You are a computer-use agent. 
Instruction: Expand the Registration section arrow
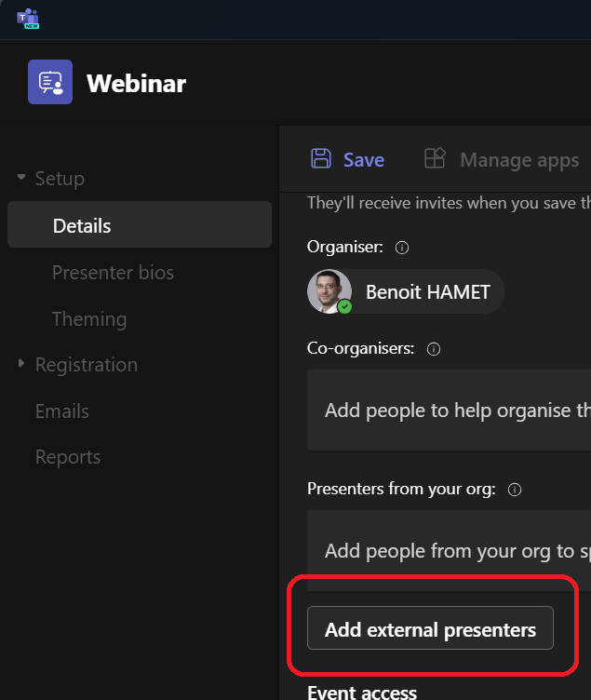(x=21, y=363)
